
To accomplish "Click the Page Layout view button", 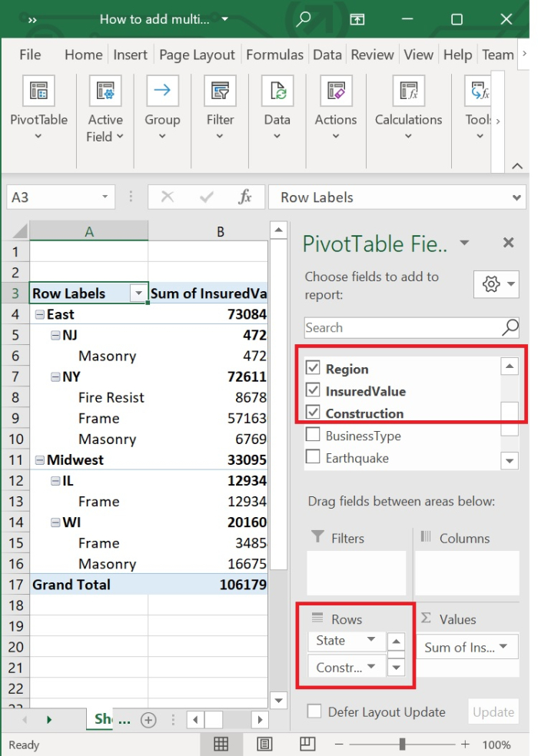I will tap(264, 744).
